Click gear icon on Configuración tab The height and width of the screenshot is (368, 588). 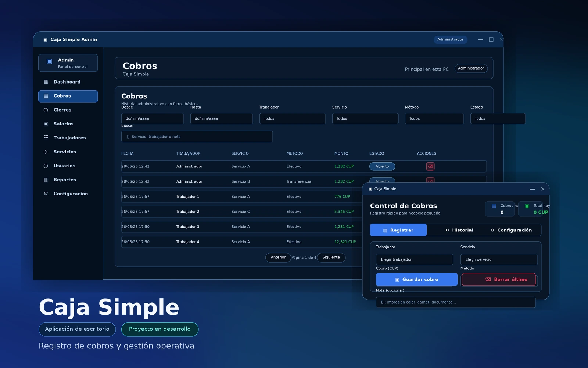492,230
